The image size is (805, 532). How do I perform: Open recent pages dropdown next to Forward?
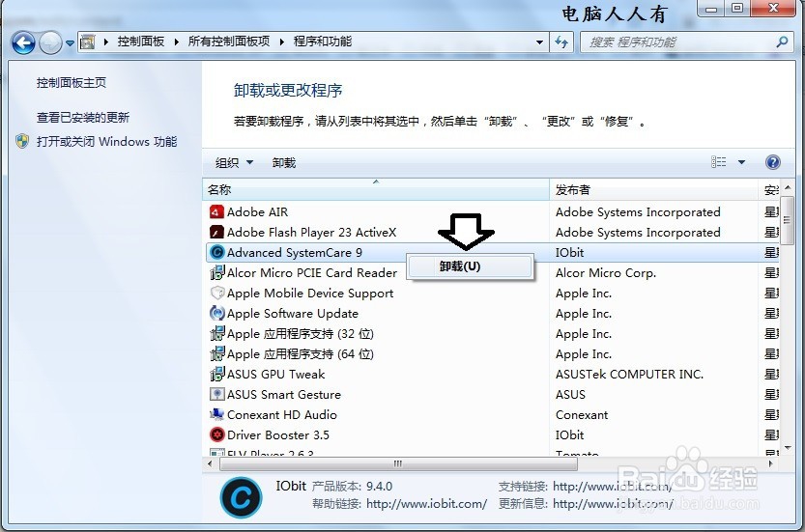70,43
